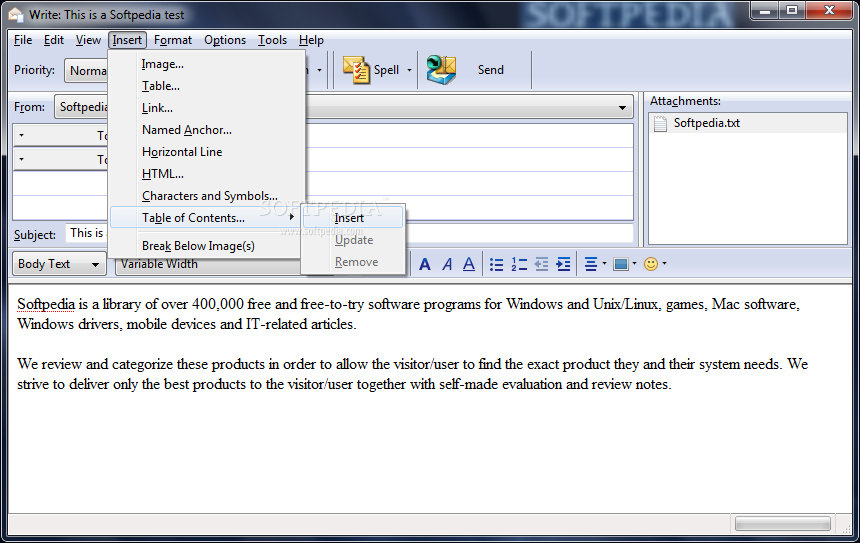
Task: Click the smiley face emoticon icon
Action: (x=650, y=264)
